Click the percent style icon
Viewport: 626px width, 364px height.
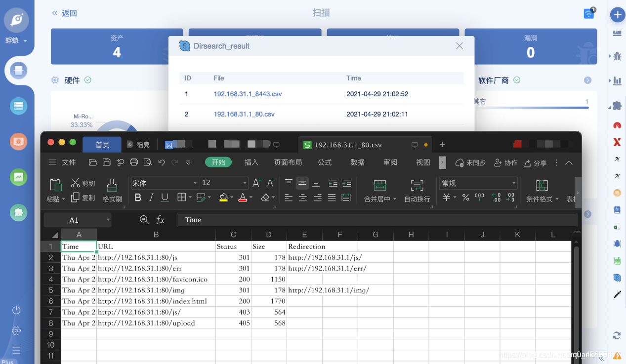(465, 198)
